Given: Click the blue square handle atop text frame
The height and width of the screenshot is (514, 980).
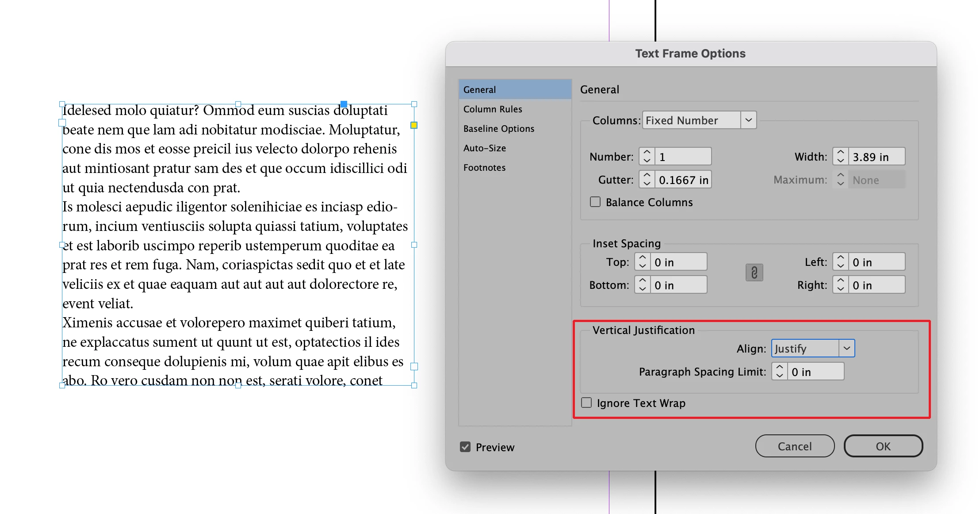Looking at the screenshot, I should tap(344, 104).
